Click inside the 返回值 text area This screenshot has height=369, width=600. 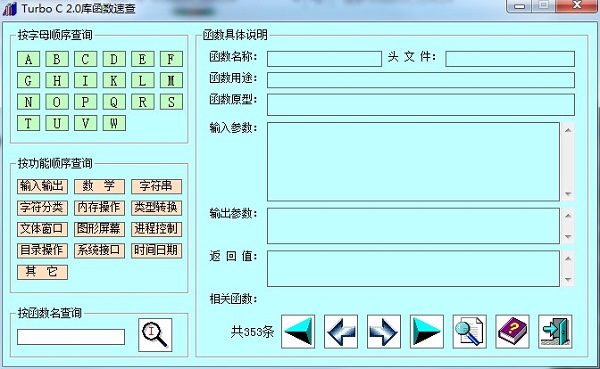coord(413,268)
